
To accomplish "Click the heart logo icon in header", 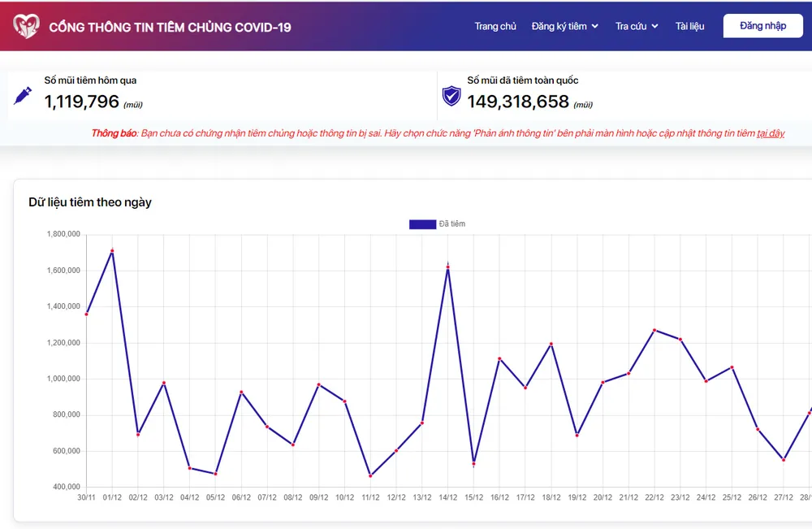I will pos(26,27).
